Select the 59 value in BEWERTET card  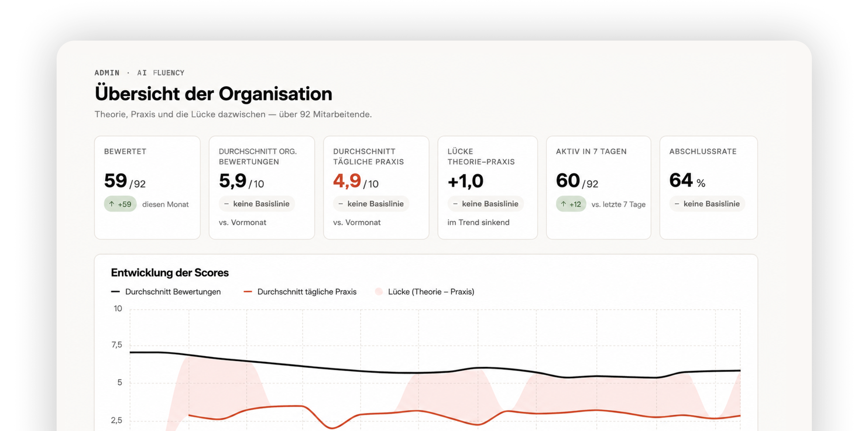(x=116, y=180)
